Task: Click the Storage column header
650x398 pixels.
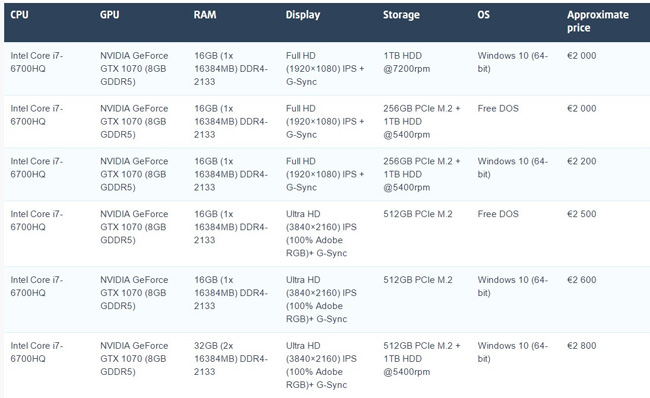Action: (x=401, y=15)
